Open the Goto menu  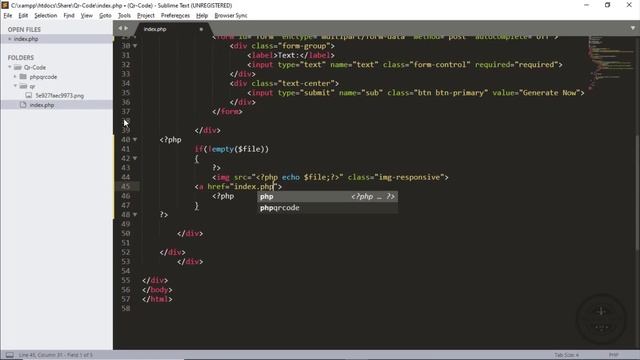click(105, 16)
